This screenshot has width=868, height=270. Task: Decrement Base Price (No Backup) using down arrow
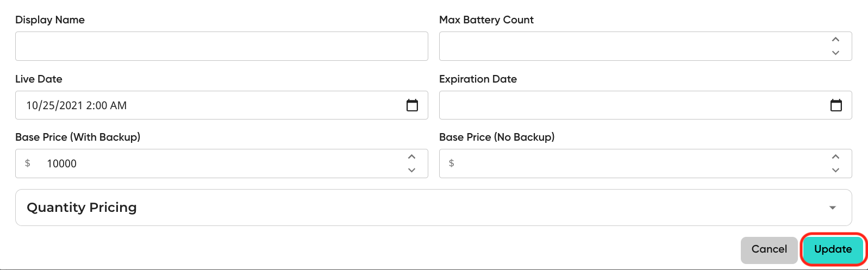[835, 170]
